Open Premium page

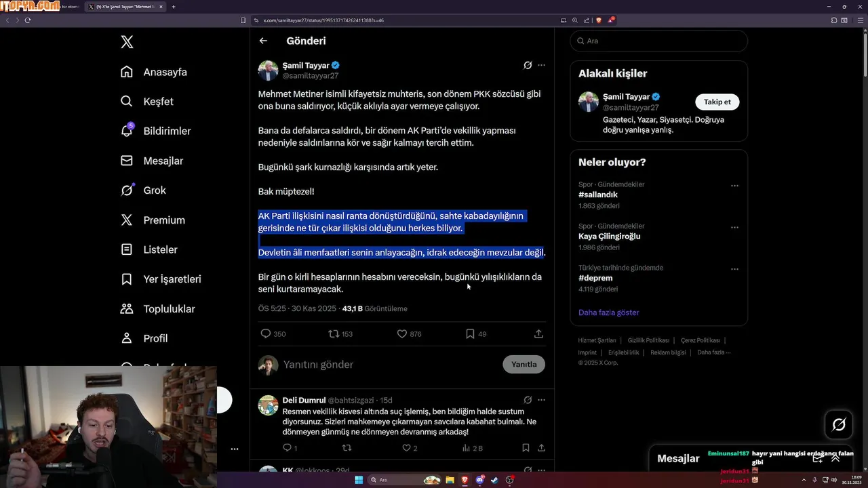pos(153,220)
